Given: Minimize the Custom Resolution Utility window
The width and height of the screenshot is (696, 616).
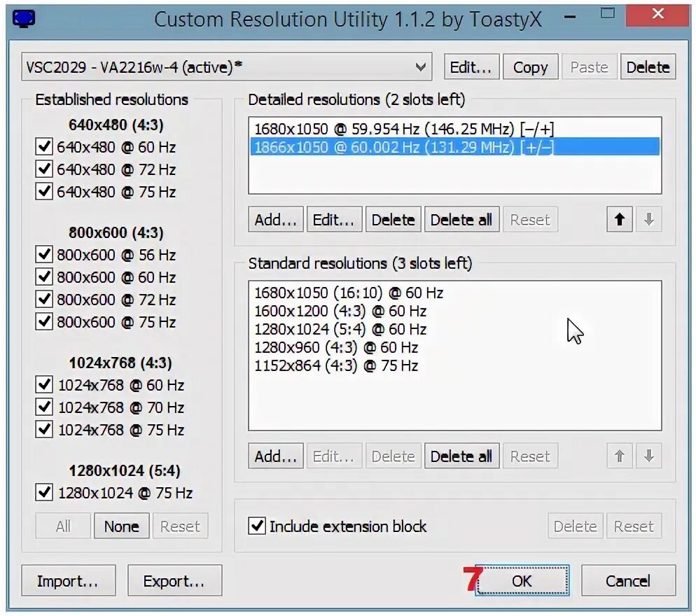Looking at the screenshot, I should (570, 17).
